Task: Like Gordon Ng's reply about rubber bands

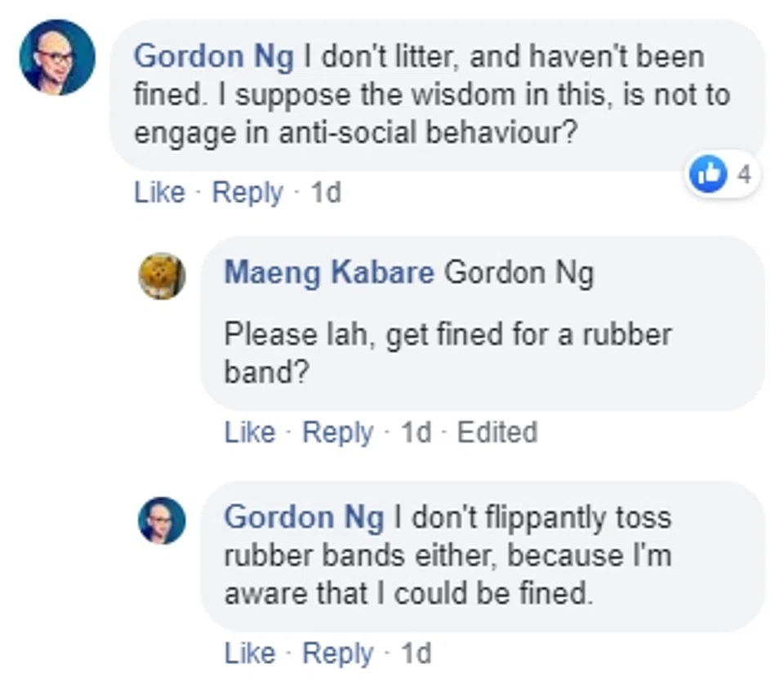Action: 250,653
